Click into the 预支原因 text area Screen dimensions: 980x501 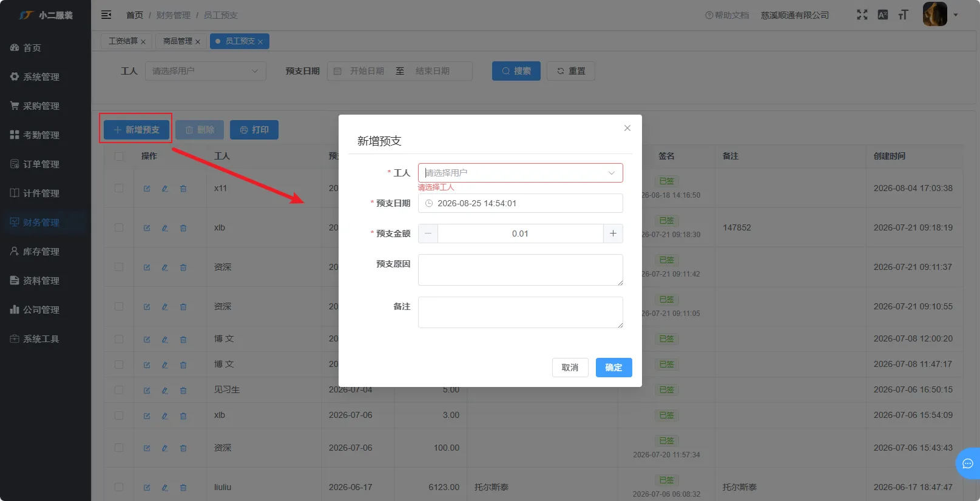tap(521, 270)
